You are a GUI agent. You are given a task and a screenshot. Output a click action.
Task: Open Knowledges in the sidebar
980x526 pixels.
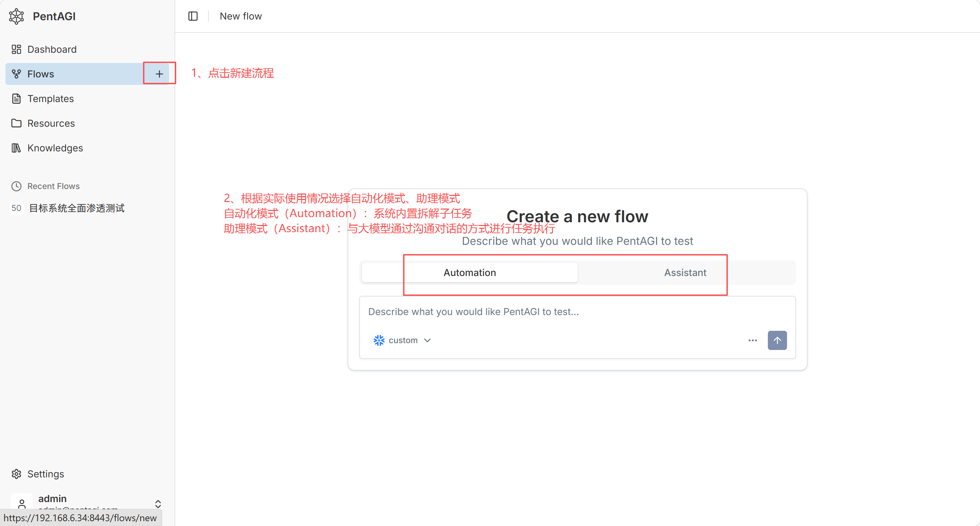point(87,148)
